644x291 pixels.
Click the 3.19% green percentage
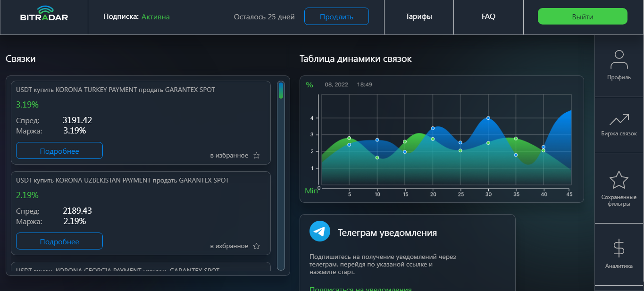[x=27, y=104]
